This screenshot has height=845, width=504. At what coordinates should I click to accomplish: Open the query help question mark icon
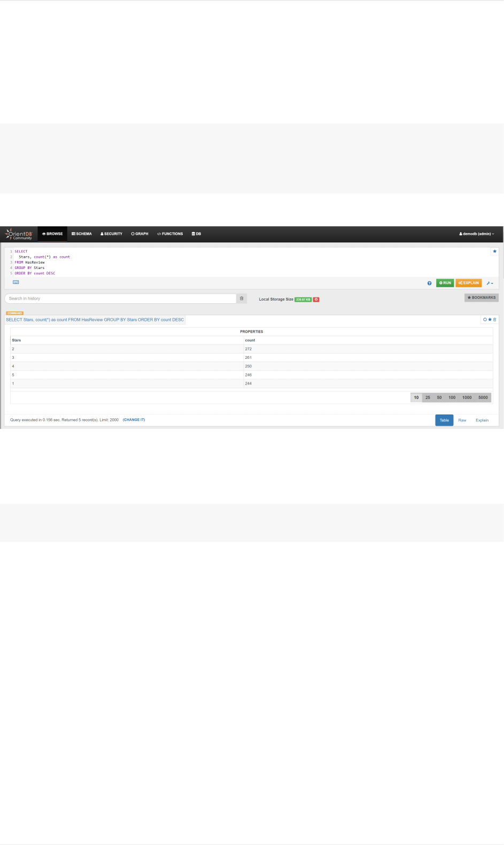pyautogui.click(x=429, y=283)
